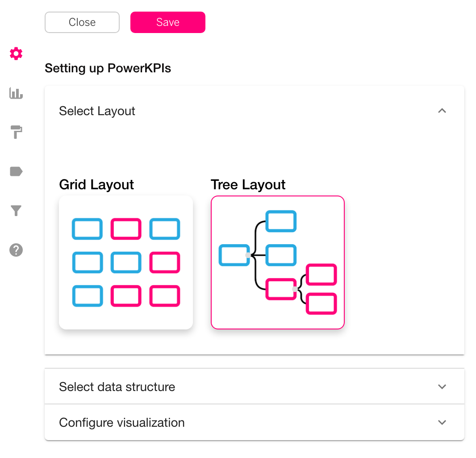The image size is (476, 458).
Task: Expand Configure visualization chevron
Action: pos(442,422)
